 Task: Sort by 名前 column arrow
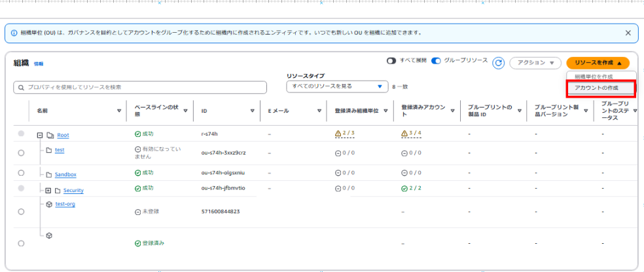click(119, 111)
